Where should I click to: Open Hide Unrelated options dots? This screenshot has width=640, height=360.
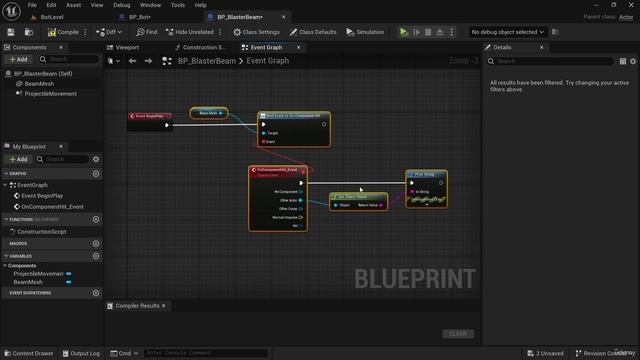(220, 32)
